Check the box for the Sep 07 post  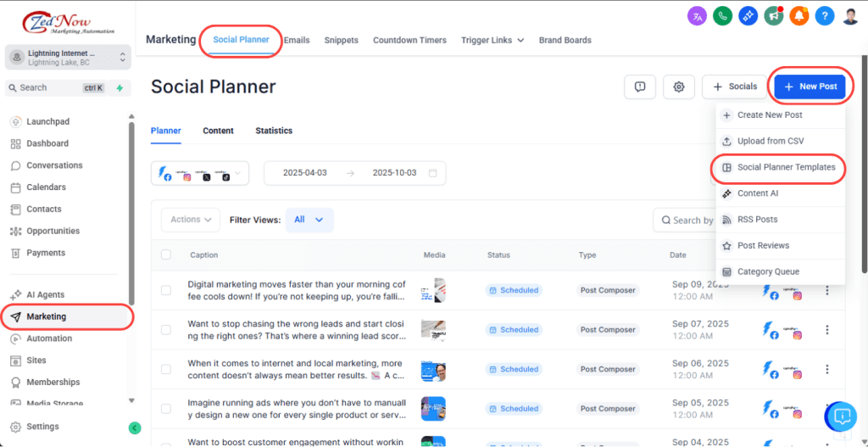(166, 330)
